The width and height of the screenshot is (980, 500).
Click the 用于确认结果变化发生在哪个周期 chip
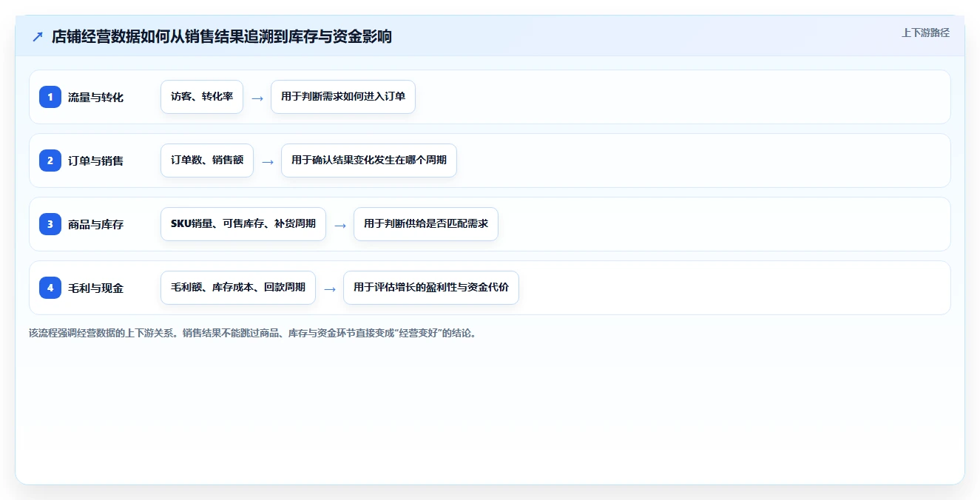coord(369,161)
